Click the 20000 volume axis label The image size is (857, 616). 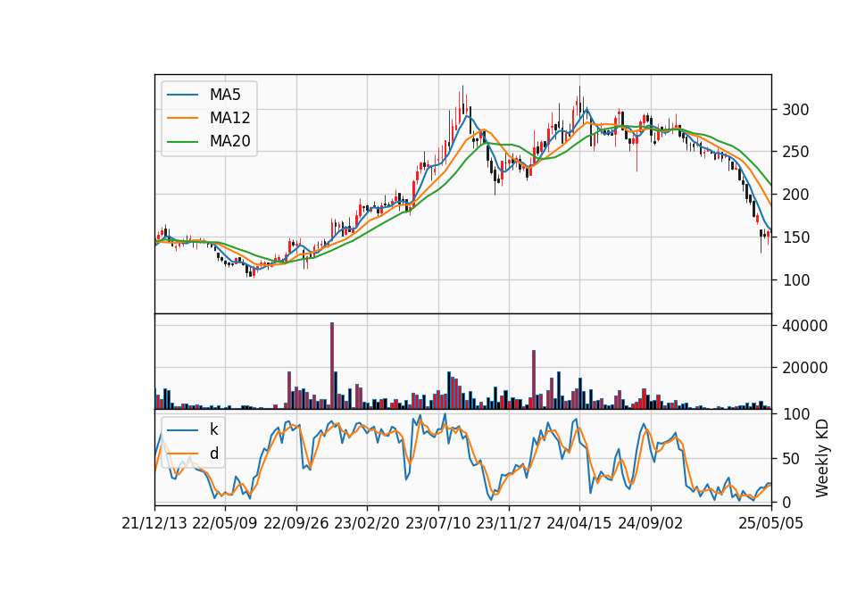click(x=804, y=368)
